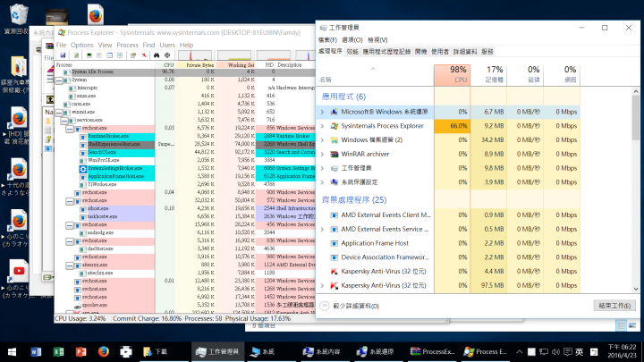Click the Windows Start button
Image resolution: width=644 pixels, height=362 pixels.
click(x=12, y=352)
